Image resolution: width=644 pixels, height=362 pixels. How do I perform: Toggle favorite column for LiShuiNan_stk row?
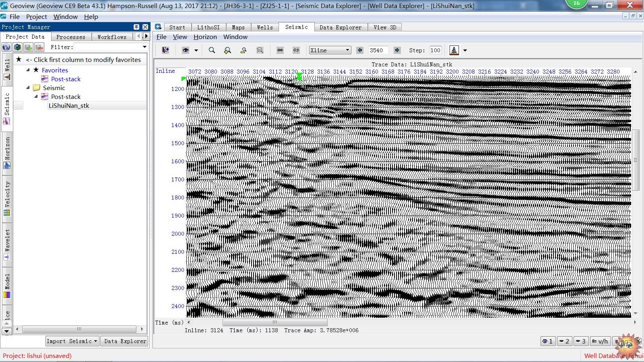tap(19, 105)
